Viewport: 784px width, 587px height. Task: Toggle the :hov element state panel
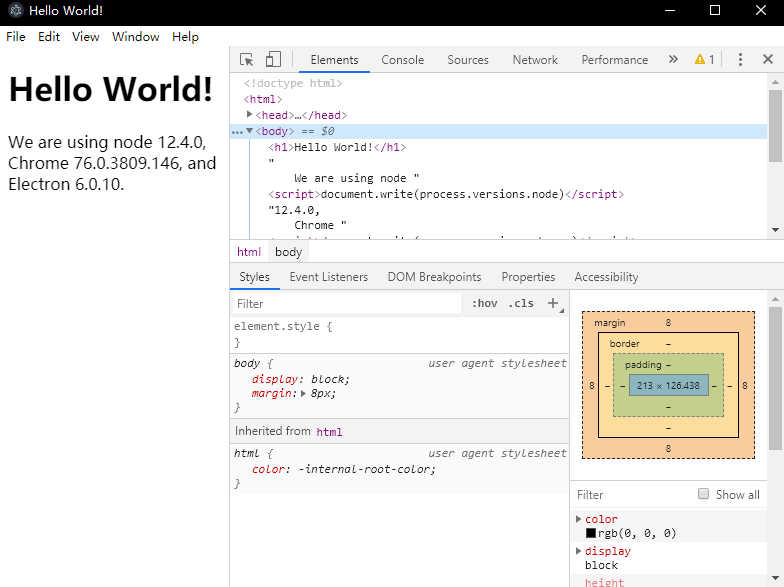tap(485, 304)
